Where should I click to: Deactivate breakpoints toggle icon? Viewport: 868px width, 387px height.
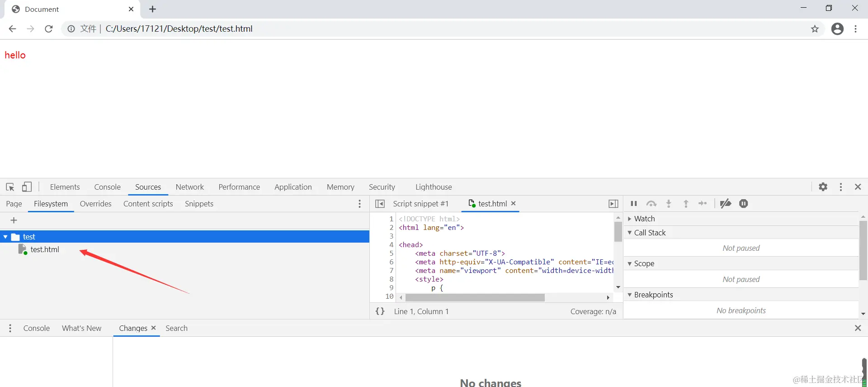(x=725, y=204)
